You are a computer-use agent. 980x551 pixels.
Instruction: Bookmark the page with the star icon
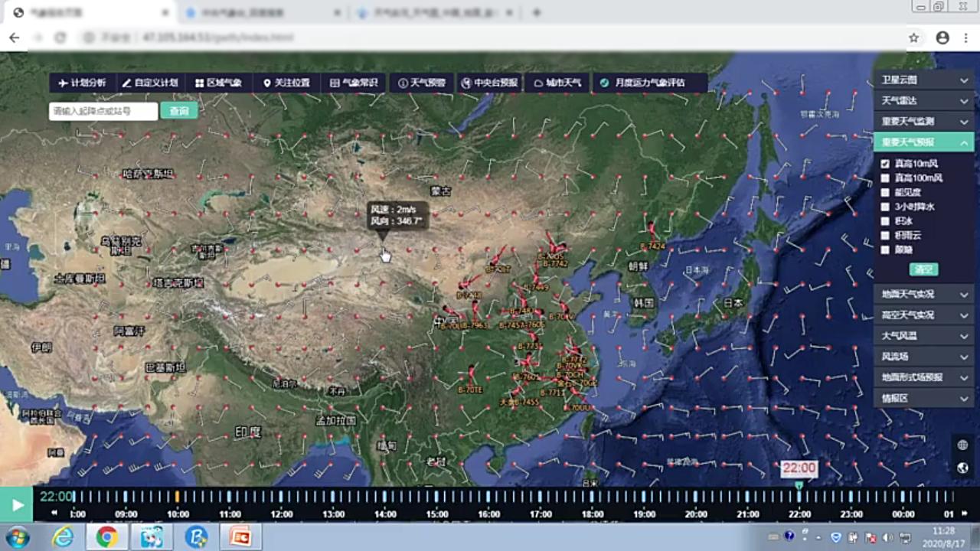(913, 37)
